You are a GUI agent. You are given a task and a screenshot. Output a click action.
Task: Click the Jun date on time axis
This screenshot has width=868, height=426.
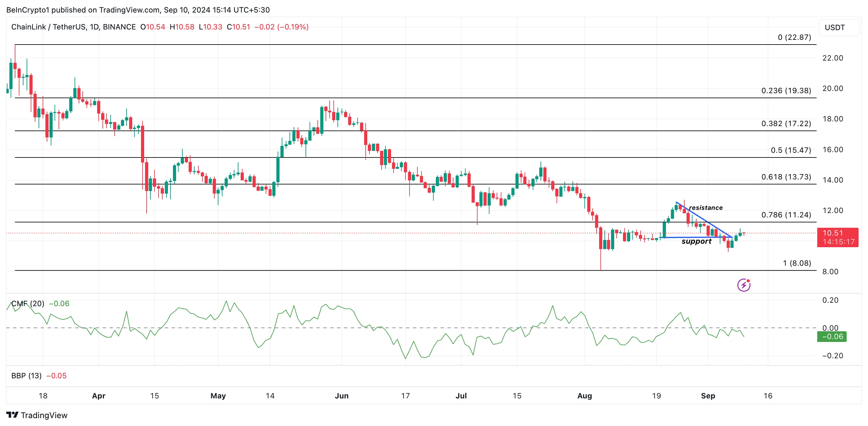(341, 396)
